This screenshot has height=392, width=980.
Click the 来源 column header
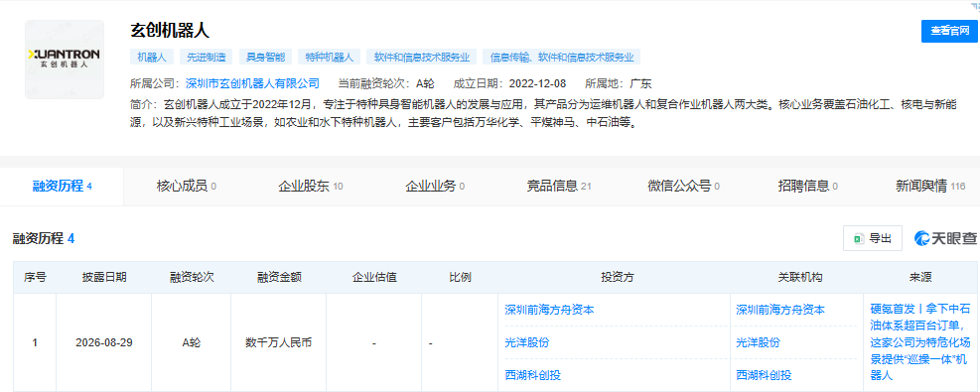pyautogui.click(x=920, y=277)
